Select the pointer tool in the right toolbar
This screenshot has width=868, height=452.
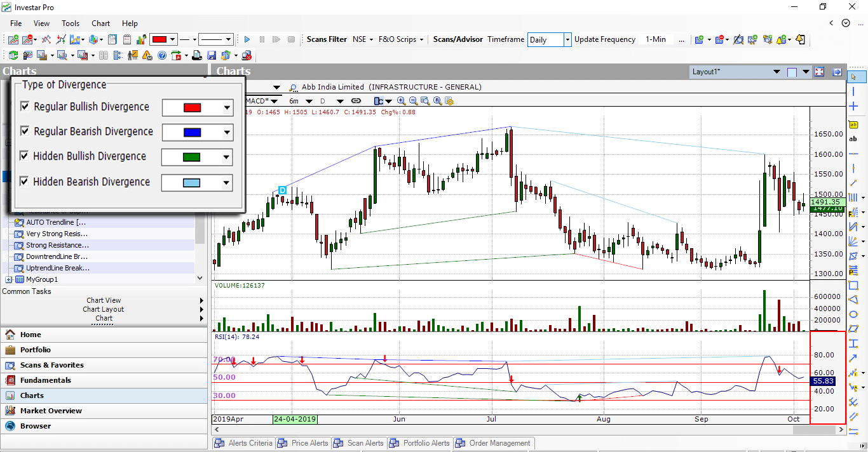(x=855, y=76)
